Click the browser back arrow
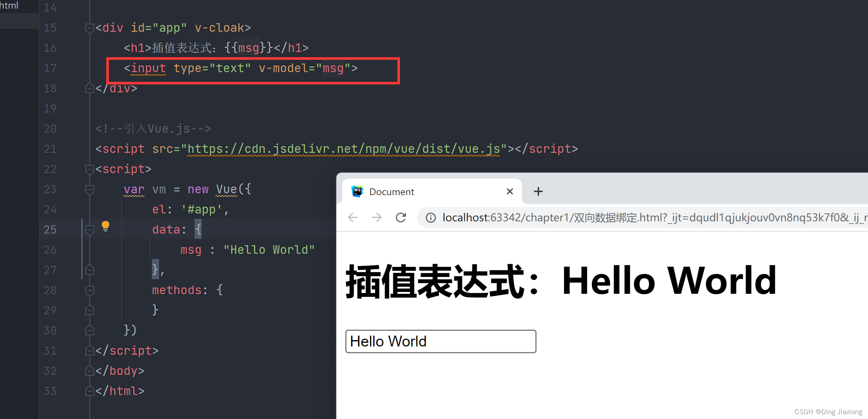Viewport: 868px width, 419px height. coord(353,218)
